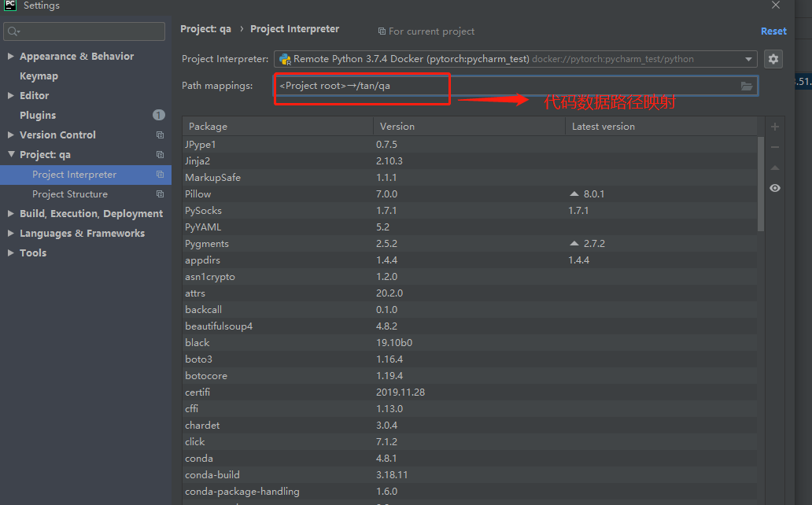812x505 pixels.
Task: Click the Python interpreter icon in the dropdown
Action: point(285,58)
